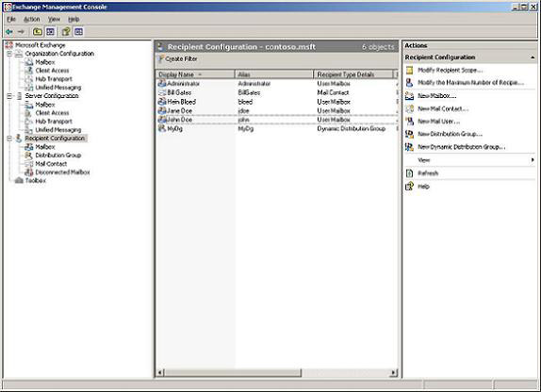Collapse the Organization Configuration tree node
Screen dimensions: 541x392
point(9,54)
